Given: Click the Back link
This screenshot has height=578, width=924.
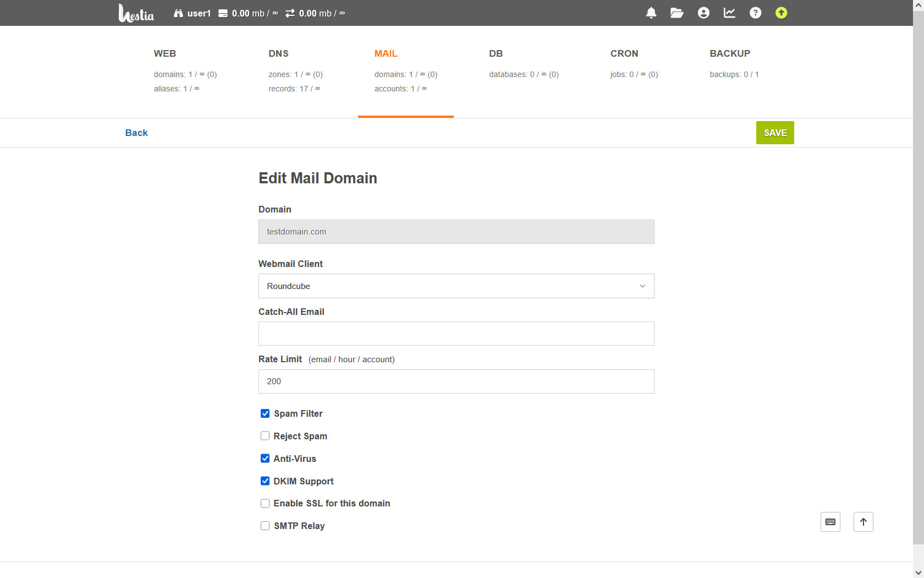Looking at the screenshot, I should 136,133.
